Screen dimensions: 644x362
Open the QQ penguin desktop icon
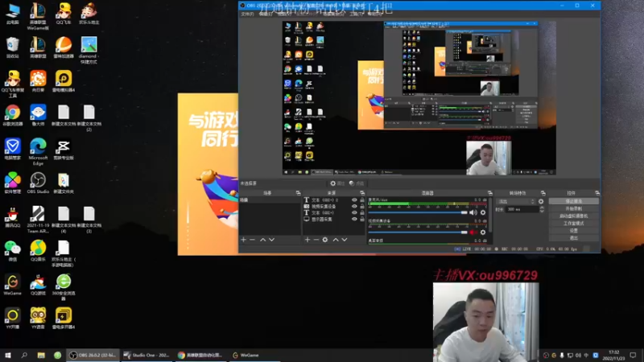coord(12,216)
